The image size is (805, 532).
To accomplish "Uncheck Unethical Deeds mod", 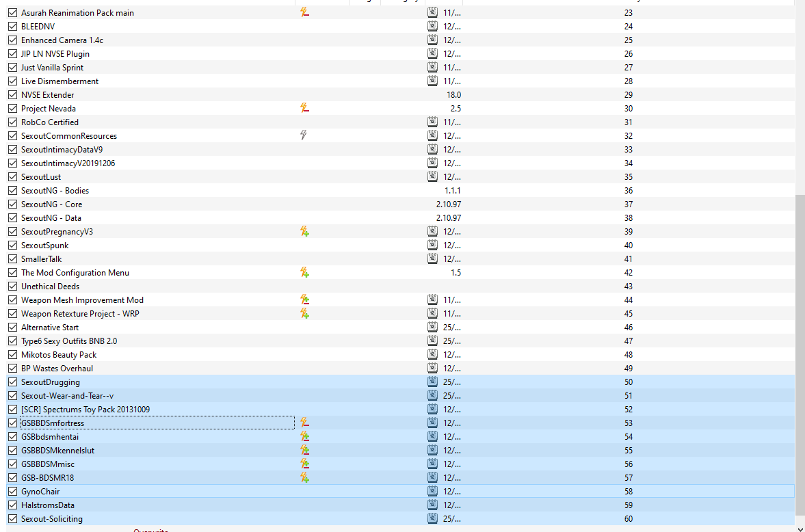I will [13, 286].
